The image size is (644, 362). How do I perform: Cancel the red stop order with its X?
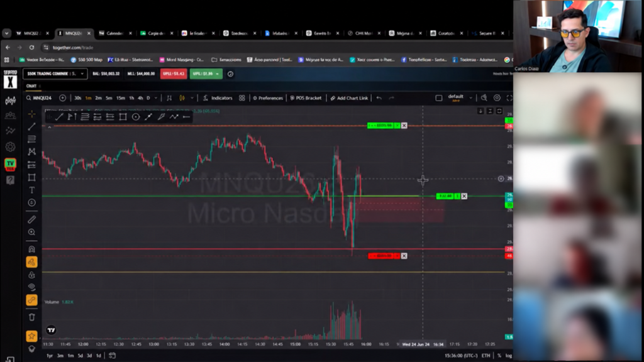(x=404, y=256)
